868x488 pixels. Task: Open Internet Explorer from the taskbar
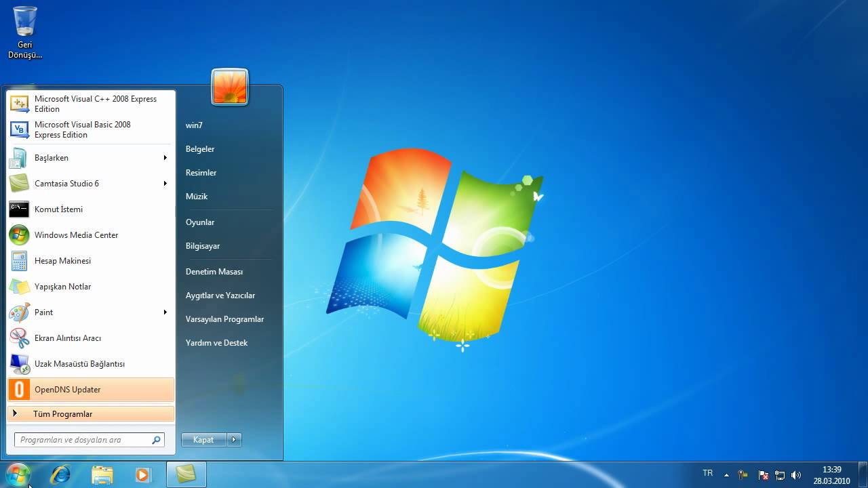pyautogui.click(x=60, y=474)
